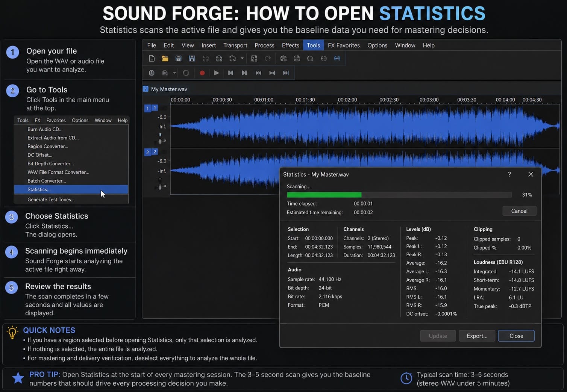Start recording with the red Record button
Screen dimensions: 567x392
(202, 73)
